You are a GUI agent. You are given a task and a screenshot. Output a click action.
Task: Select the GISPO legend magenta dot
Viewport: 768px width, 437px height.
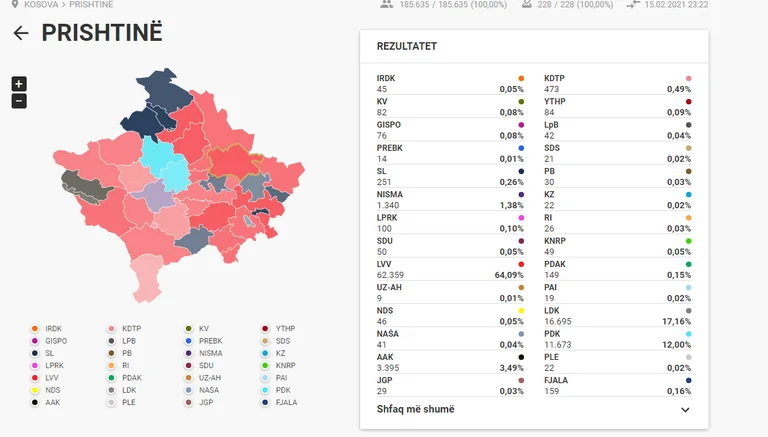pos(35,341)
